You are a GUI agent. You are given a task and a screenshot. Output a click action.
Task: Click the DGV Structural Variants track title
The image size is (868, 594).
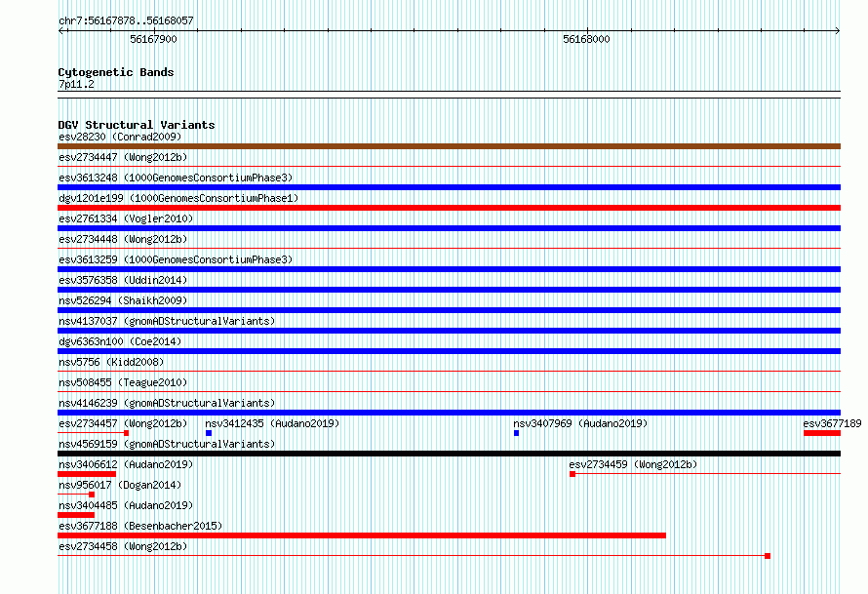137,125
